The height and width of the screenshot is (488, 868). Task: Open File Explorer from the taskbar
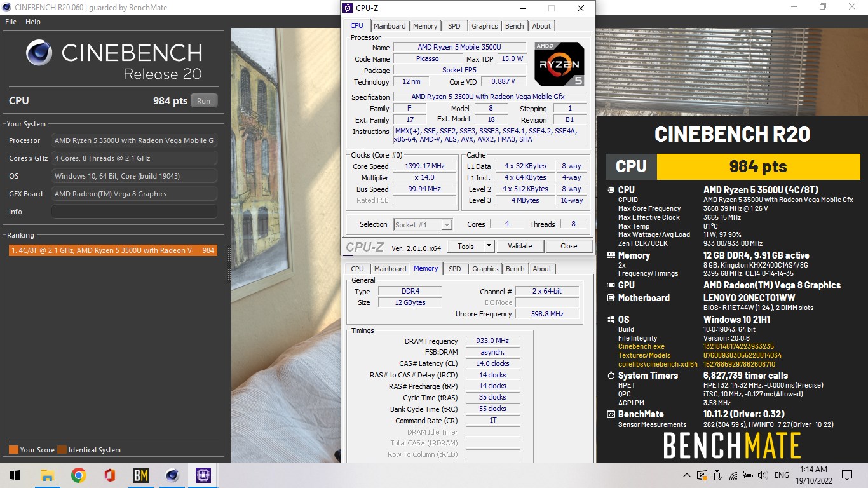pyautogui.click(x=46, y=475)
